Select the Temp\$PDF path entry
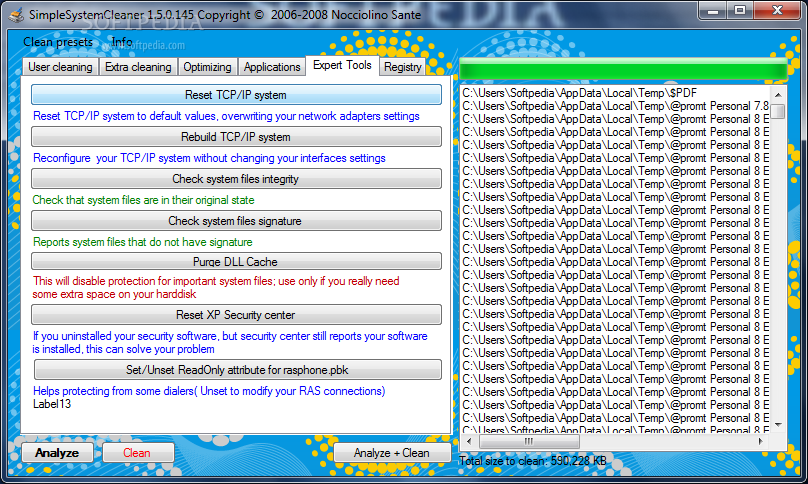 [x=616, y=93]
